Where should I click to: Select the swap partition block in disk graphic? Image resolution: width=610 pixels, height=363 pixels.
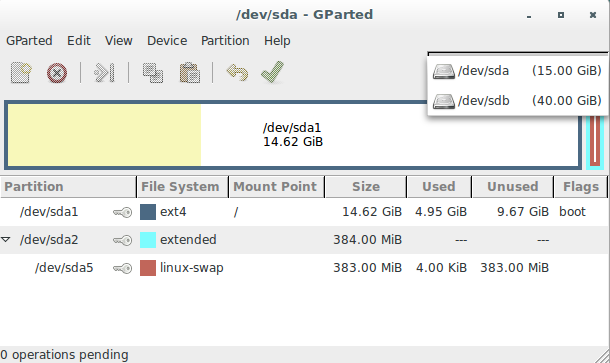point(595,141)
